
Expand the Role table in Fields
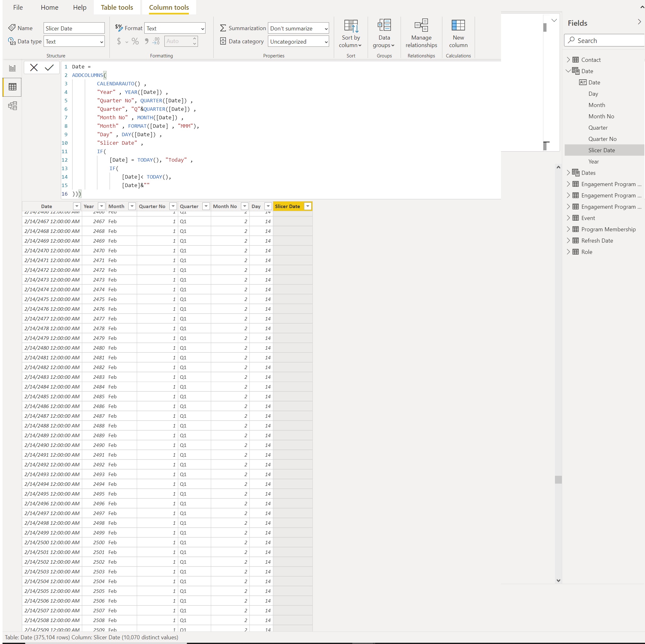tap(568, 252)
